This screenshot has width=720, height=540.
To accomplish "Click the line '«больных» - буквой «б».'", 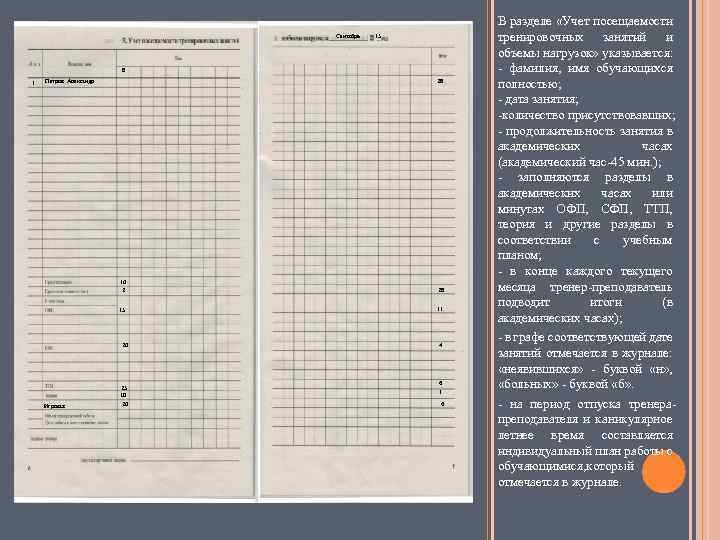I will click(566, 384).
